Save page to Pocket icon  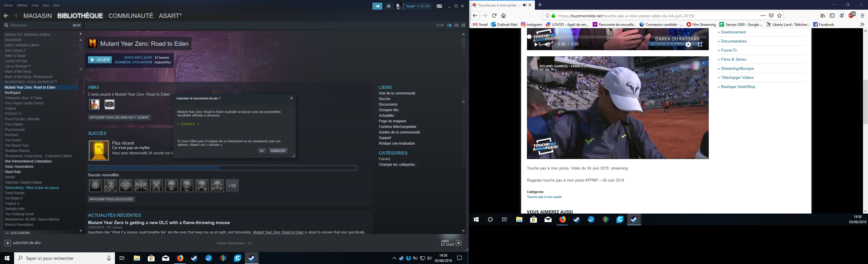tap(771, 16)
